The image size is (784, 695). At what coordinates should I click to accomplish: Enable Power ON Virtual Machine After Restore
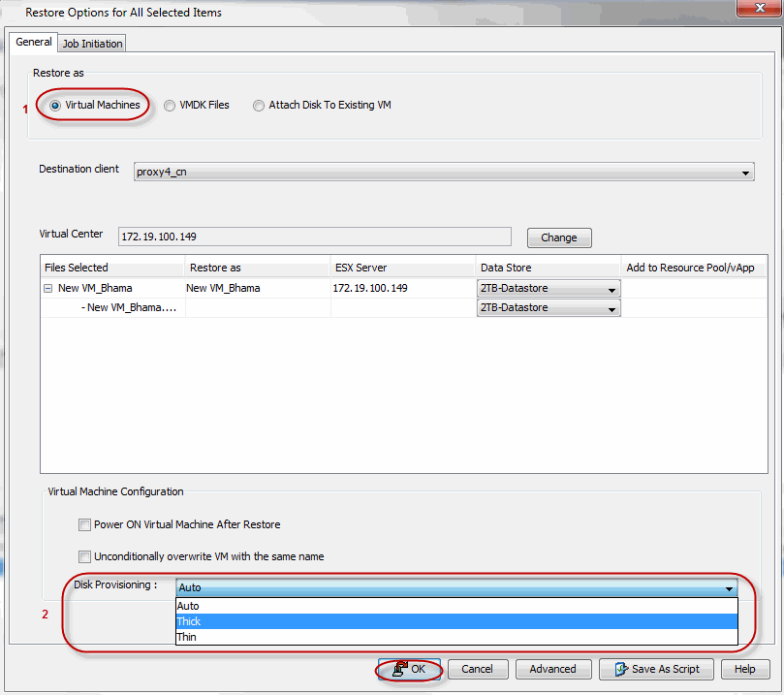pyautogui.click(x=84, y=523)
